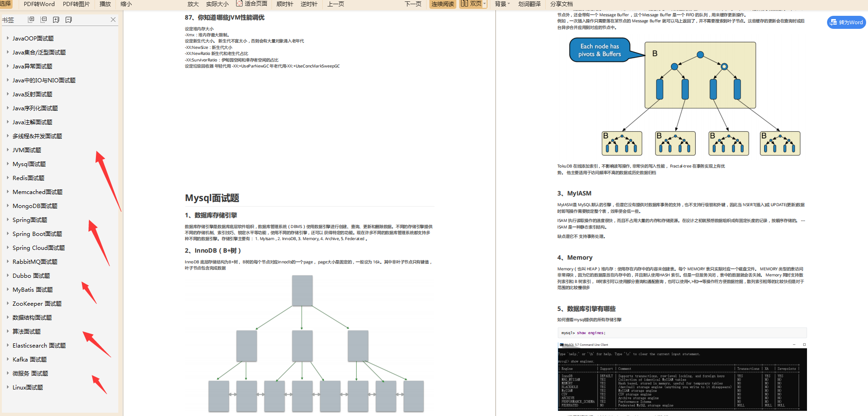Expand the Mysql面试题 bookmark arrow
868x416 pixels.
(8, 164)
